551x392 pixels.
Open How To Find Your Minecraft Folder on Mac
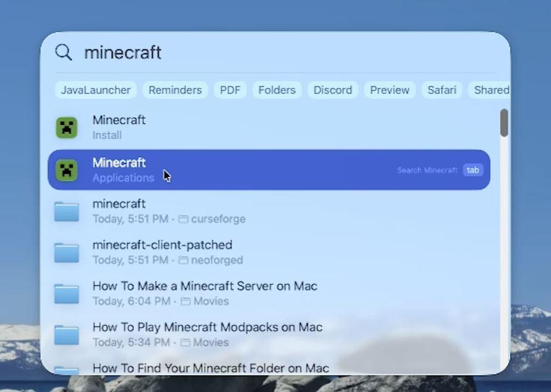pos(269,367)
